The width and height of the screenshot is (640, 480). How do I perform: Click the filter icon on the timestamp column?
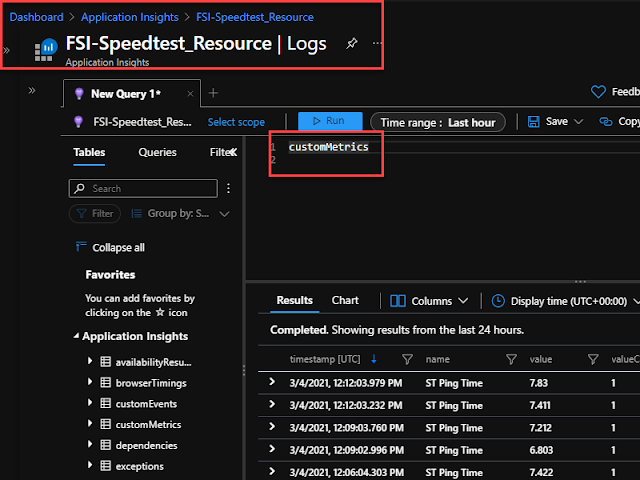coord(407,359)
